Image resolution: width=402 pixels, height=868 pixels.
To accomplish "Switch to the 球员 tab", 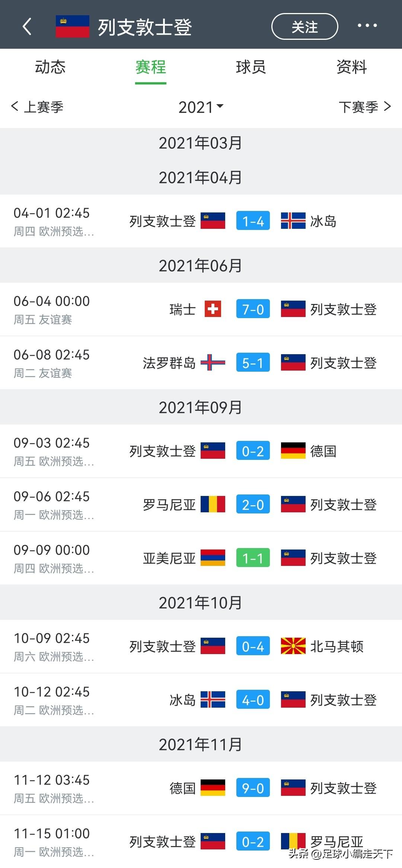I will click(251, 67).
